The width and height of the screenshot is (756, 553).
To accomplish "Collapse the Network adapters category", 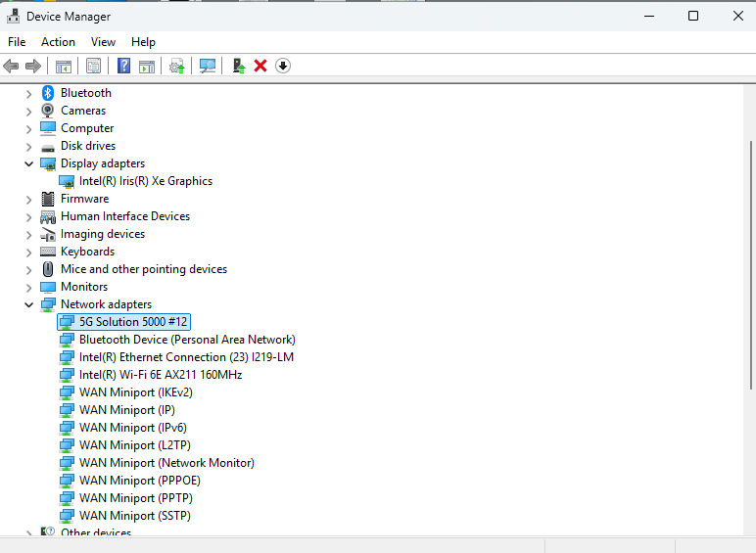I will [x=28, y=304].
